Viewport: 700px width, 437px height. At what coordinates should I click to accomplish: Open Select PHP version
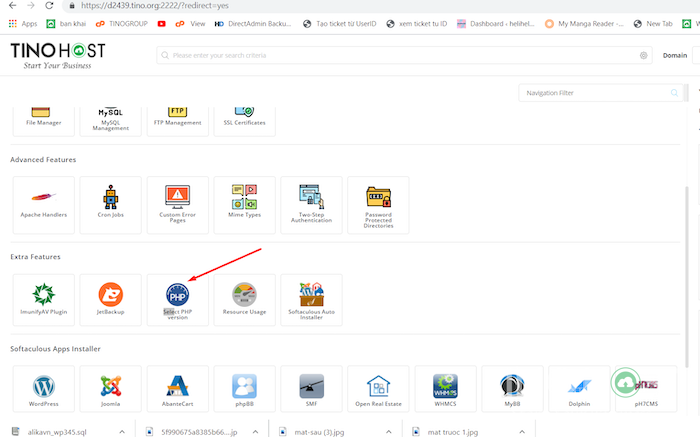point(178,300)
